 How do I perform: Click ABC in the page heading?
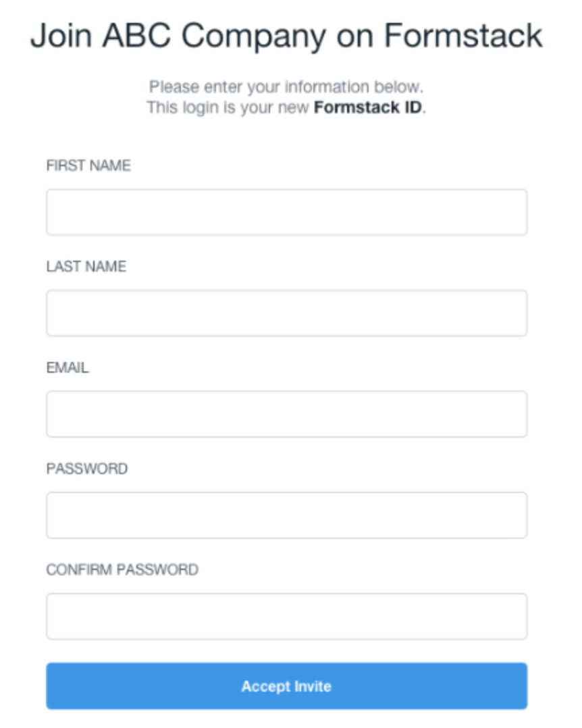pos(138,35)
